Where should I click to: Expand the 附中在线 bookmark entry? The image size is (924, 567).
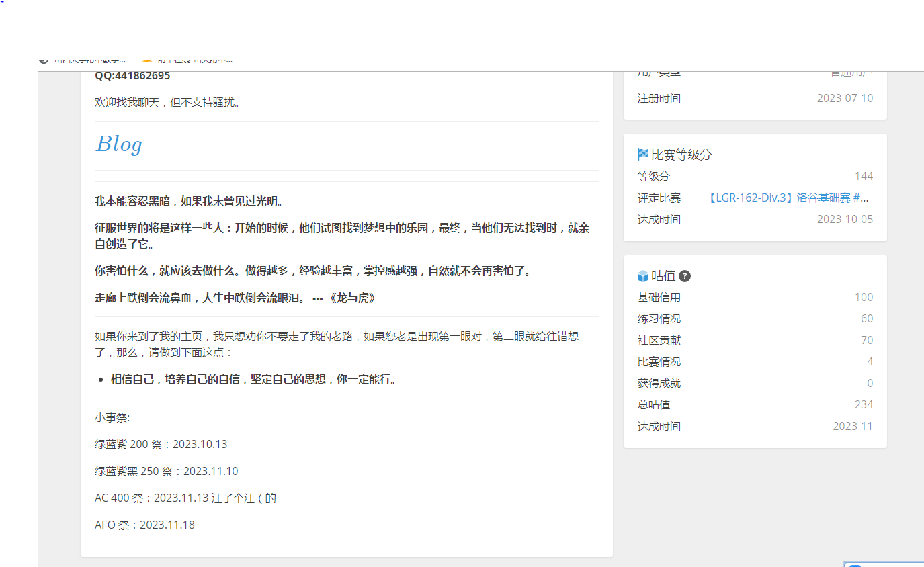(x=195, y=60)
